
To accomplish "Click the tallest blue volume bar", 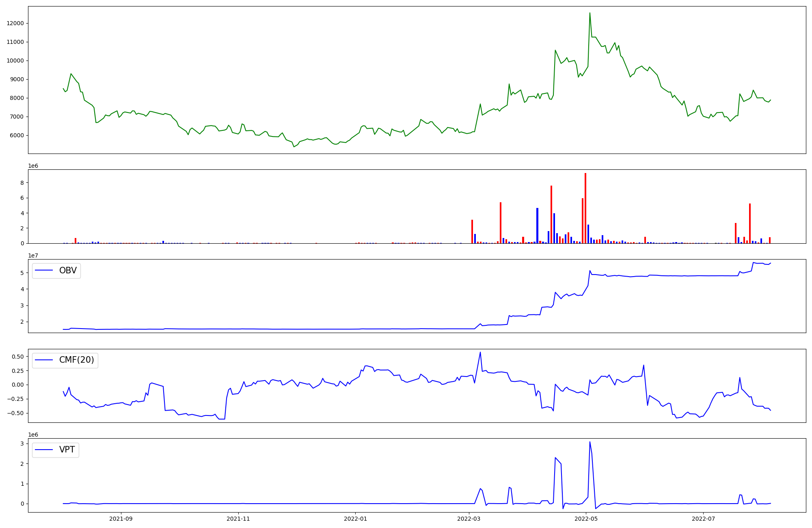I will point(537,225).
